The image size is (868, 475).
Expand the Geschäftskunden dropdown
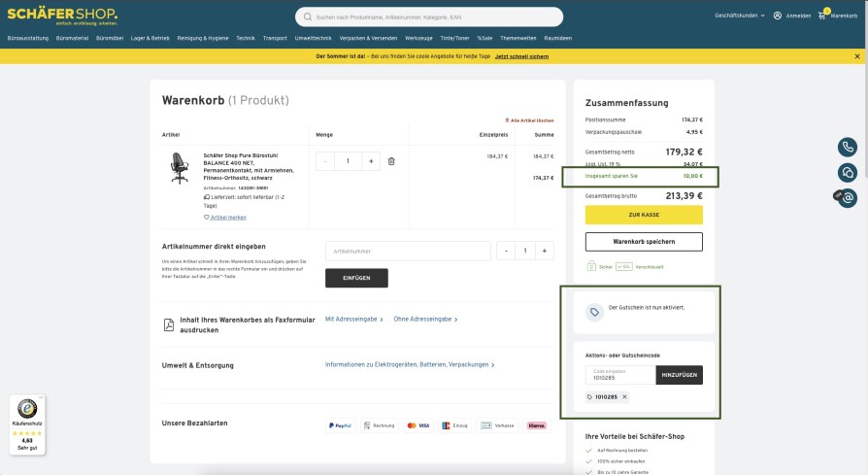tap(740, 16)
